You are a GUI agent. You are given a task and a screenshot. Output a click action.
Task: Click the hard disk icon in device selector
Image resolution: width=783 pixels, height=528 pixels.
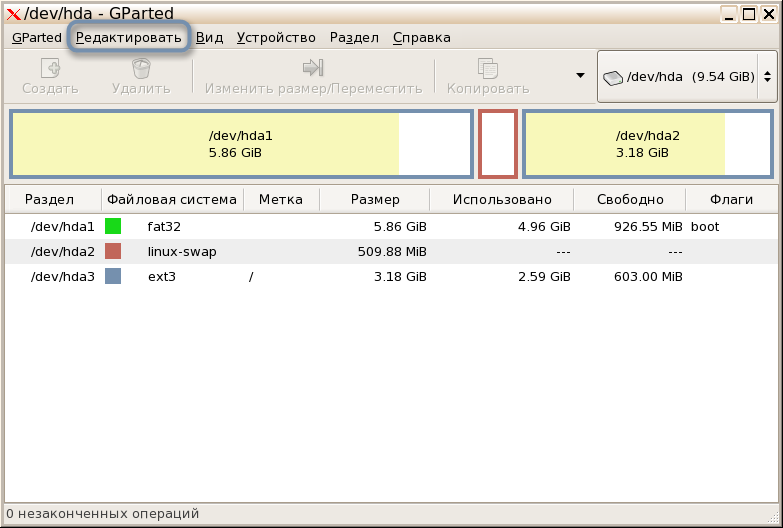tap(612, 77)
